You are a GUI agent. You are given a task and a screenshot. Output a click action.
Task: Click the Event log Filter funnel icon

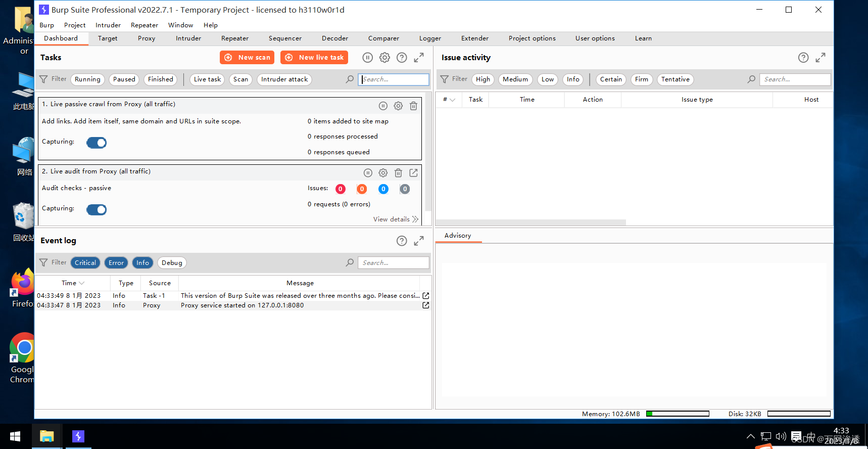point(43,262)
